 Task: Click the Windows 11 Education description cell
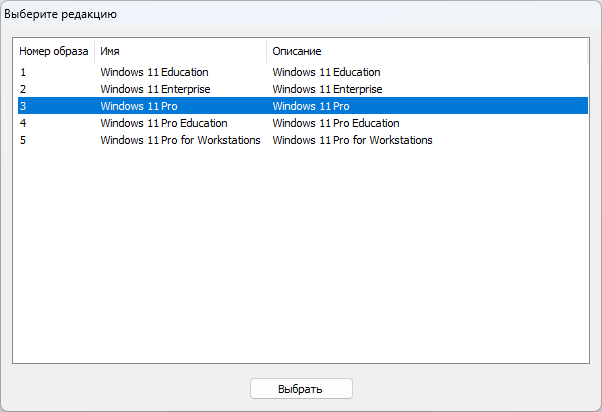(x=326, y=72)
